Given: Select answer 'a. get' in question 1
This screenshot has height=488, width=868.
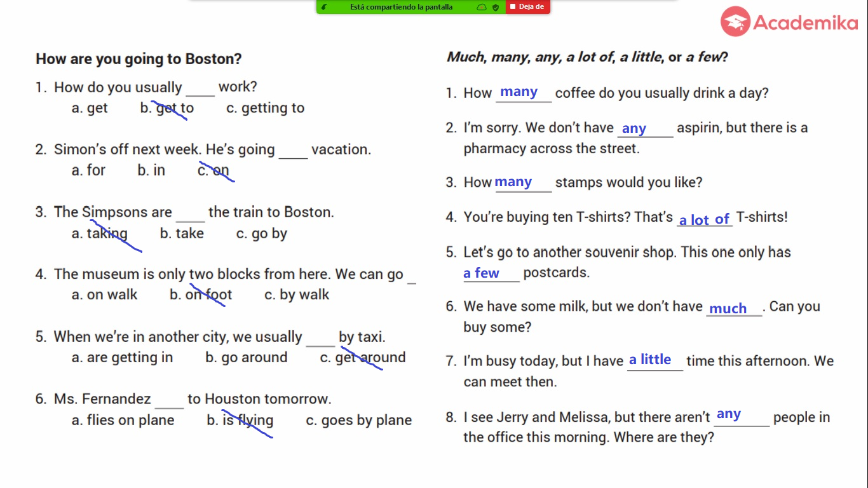Looking at the screenshot, I should click(x=90, y=108).
